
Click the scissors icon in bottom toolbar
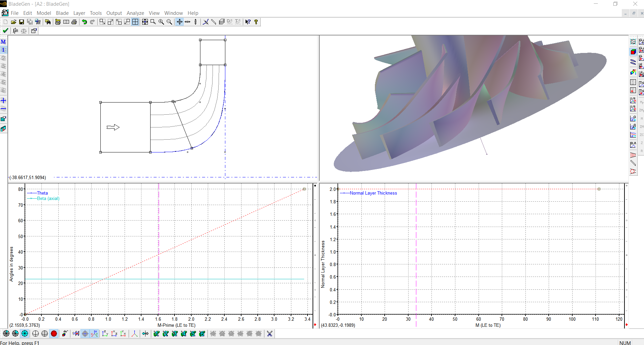(269, 334)
